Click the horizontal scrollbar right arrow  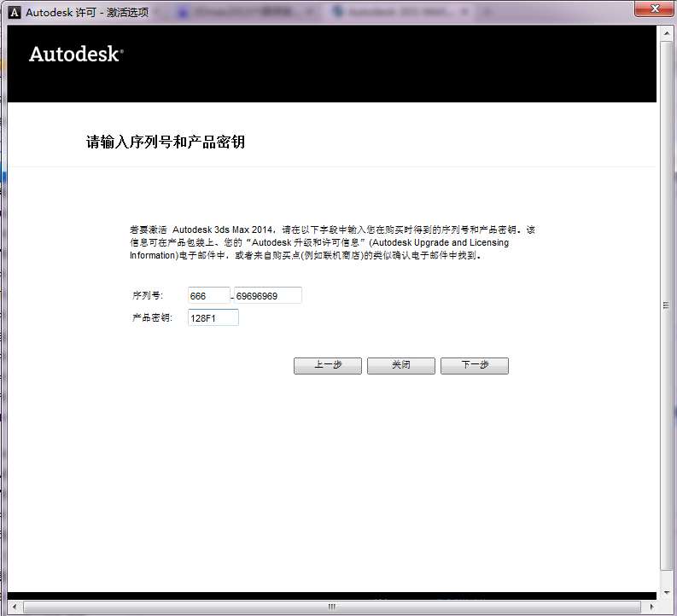[x=651, y=607]
